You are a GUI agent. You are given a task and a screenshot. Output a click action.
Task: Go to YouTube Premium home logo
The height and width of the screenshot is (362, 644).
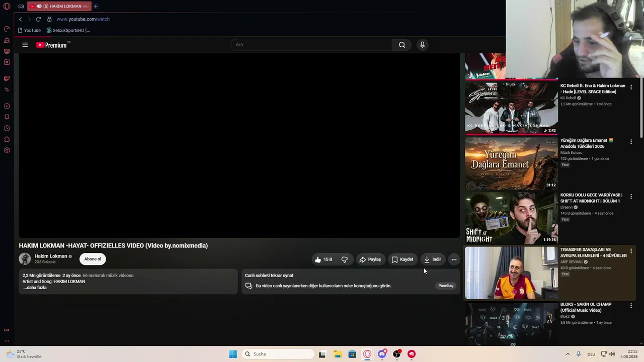pyautogui.click(x=52, y=45)
